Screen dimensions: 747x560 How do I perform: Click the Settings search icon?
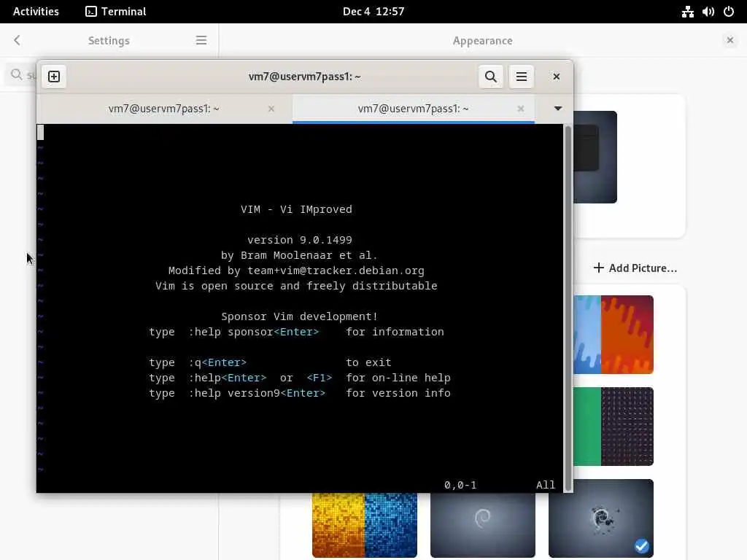coord(17,74)
